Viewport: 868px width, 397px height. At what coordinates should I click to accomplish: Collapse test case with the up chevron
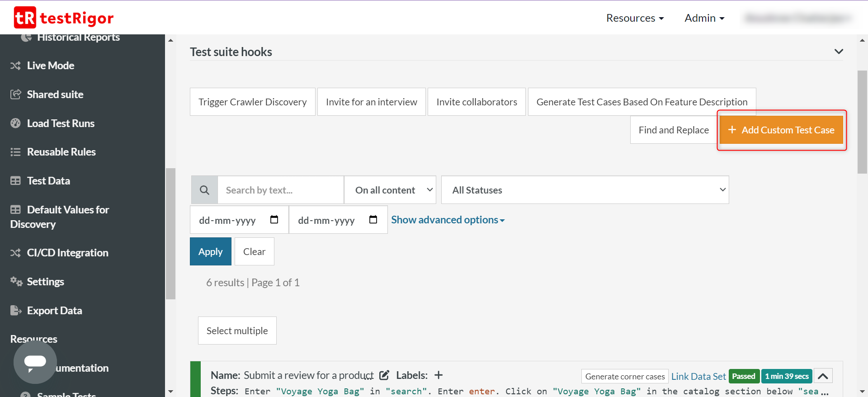(823, 376)
